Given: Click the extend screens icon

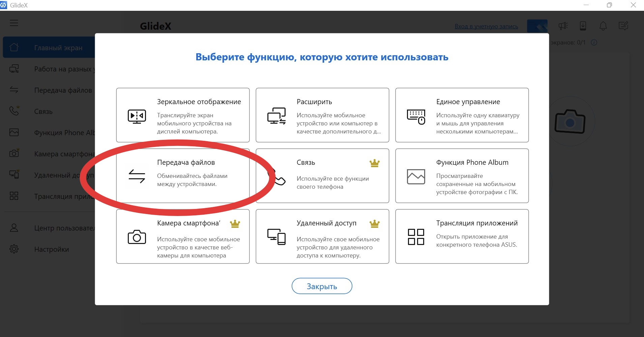Looking at the screenshot, I should tap(276, 116).
